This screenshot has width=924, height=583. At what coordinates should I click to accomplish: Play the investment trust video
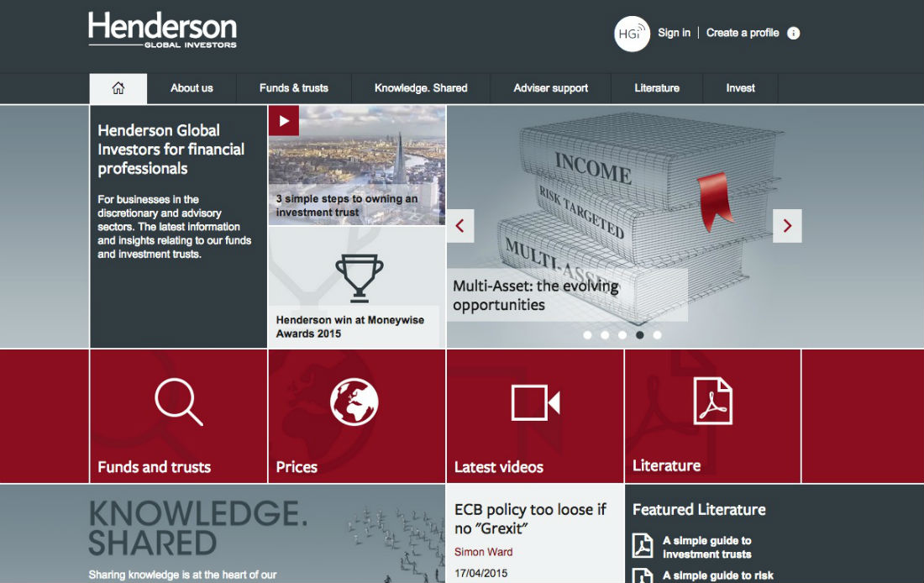(x=284, y=121)
